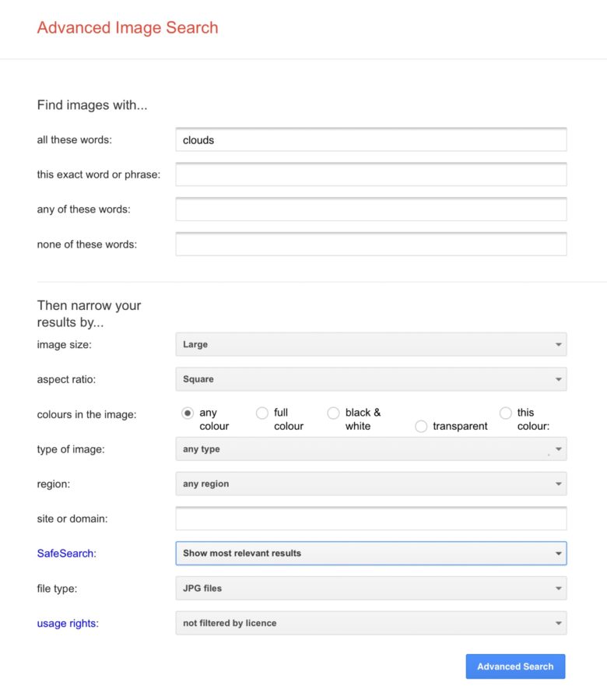
Task: Open the file type dropdown arrow
Action: pyautogui.click(x=558, y=588)
